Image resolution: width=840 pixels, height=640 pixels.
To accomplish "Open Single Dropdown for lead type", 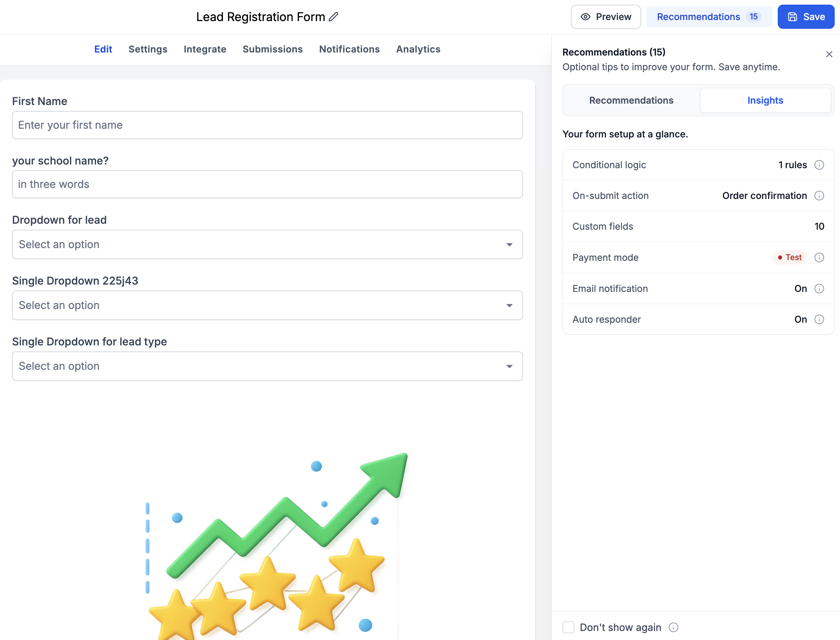I will tap(268, 366).
